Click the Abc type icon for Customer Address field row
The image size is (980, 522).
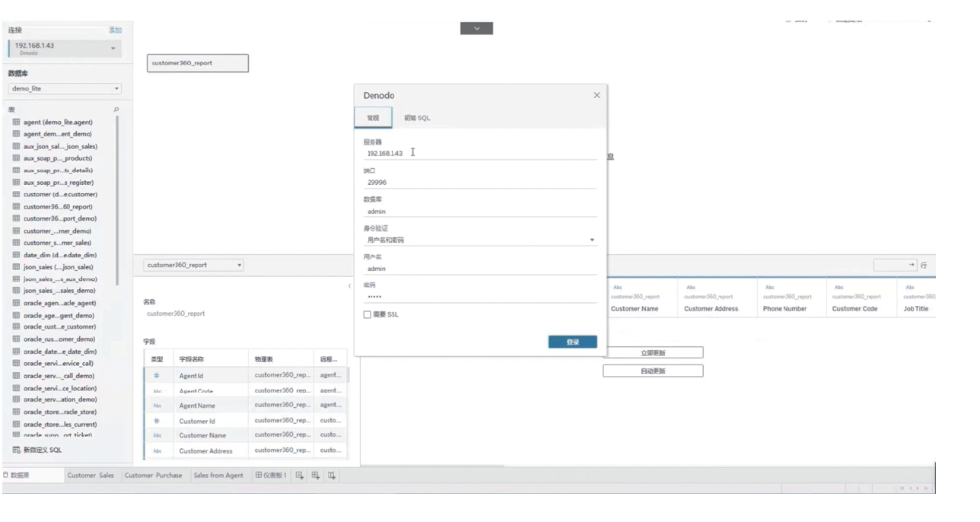tap(157, 450)
